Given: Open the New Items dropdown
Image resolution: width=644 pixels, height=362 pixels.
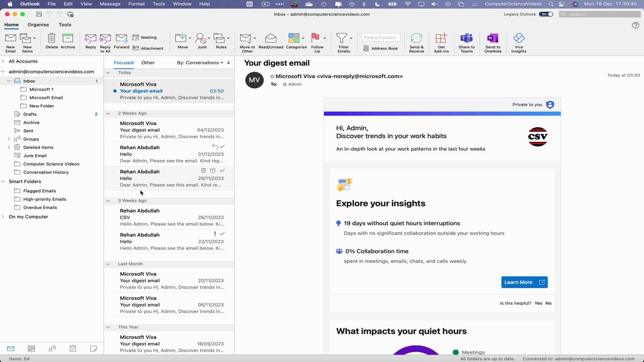Looking at the screenshot, I should (x=34, y=38).
